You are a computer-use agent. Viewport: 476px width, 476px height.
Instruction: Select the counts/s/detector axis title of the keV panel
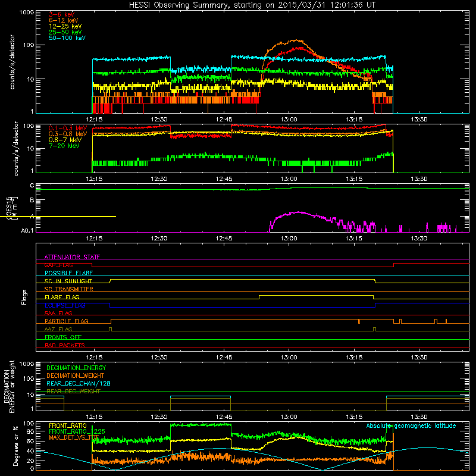[x=12, y=62]
